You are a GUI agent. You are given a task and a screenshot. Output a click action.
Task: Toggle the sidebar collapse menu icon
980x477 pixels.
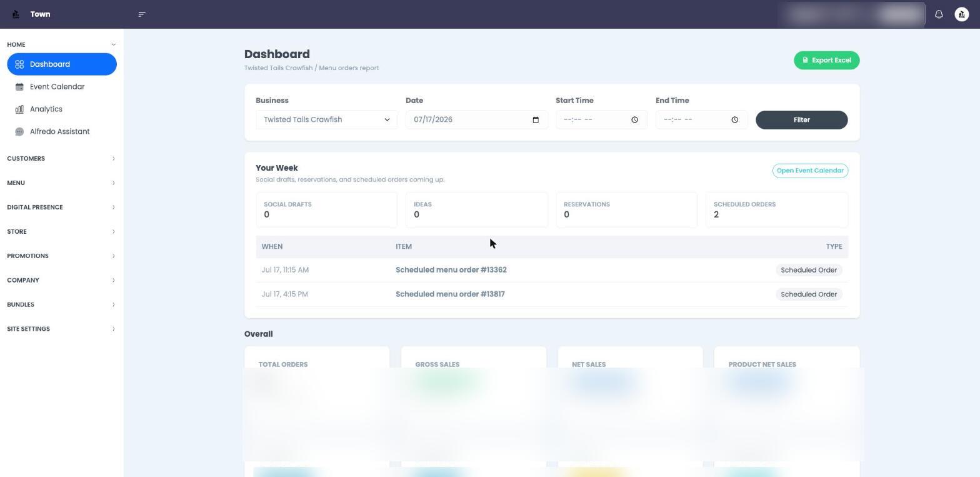[142, 14]
